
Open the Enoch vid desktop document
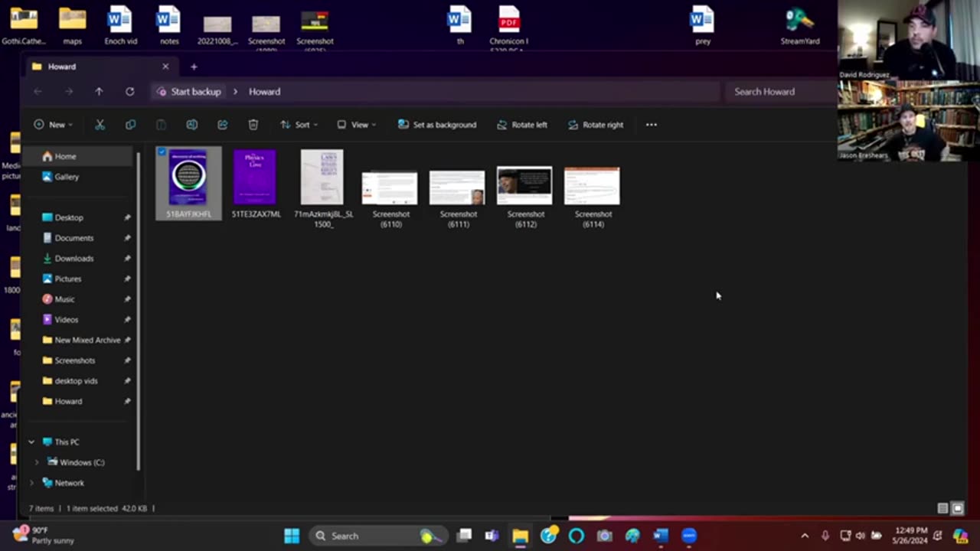[x=121, y=26]
